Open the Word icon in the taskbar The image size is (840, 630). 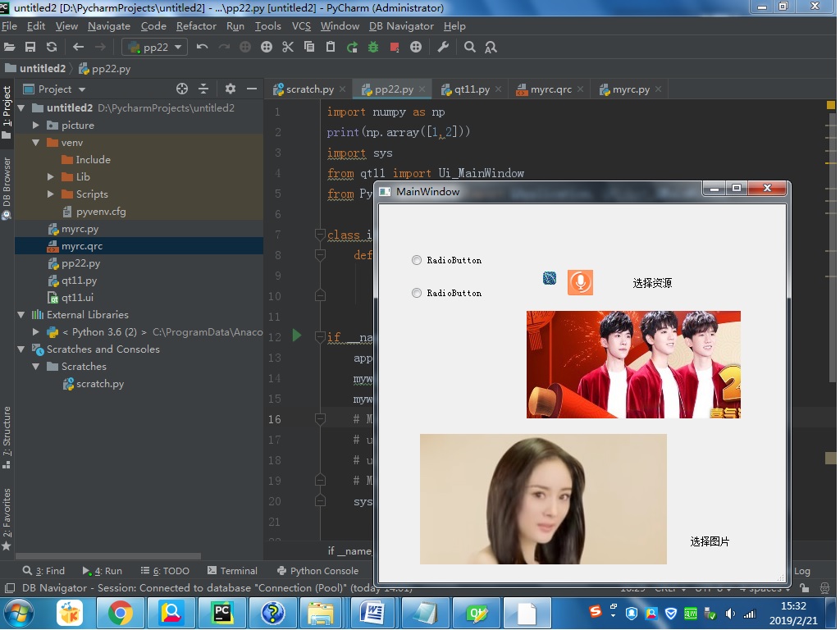pyautogui.click(x=373, y=613)
